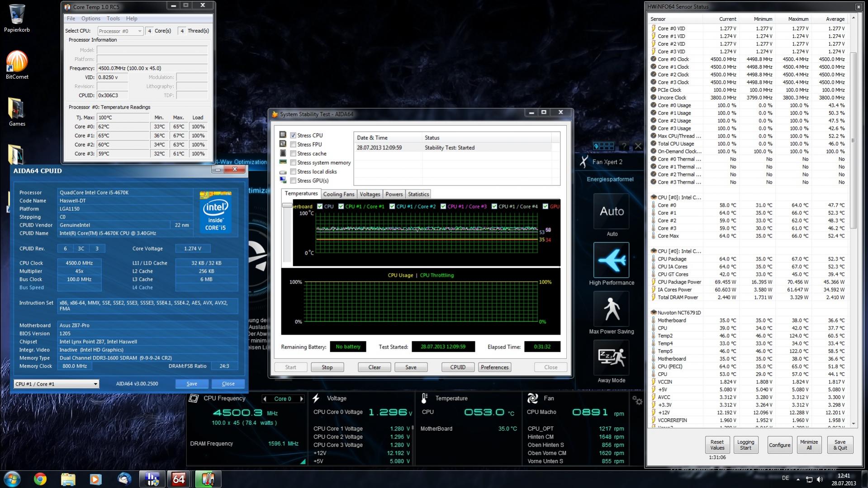868x488 pixels.
Task: Open the Papierkorb recycle bin icon
Action: [x=17, y=18]
